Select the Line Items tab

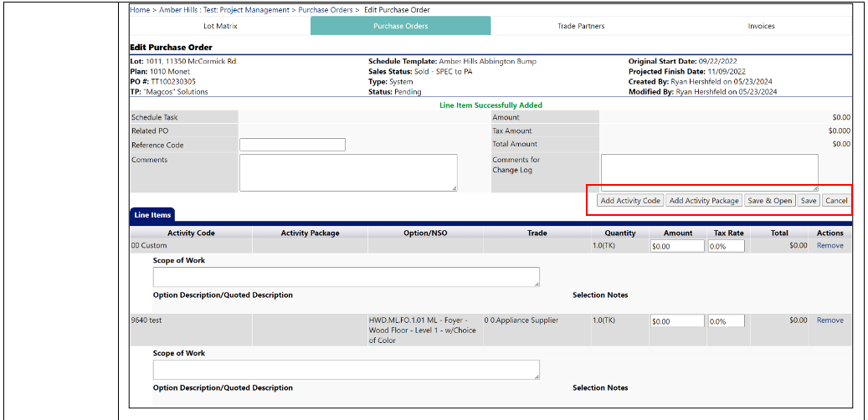pos(152,215)
